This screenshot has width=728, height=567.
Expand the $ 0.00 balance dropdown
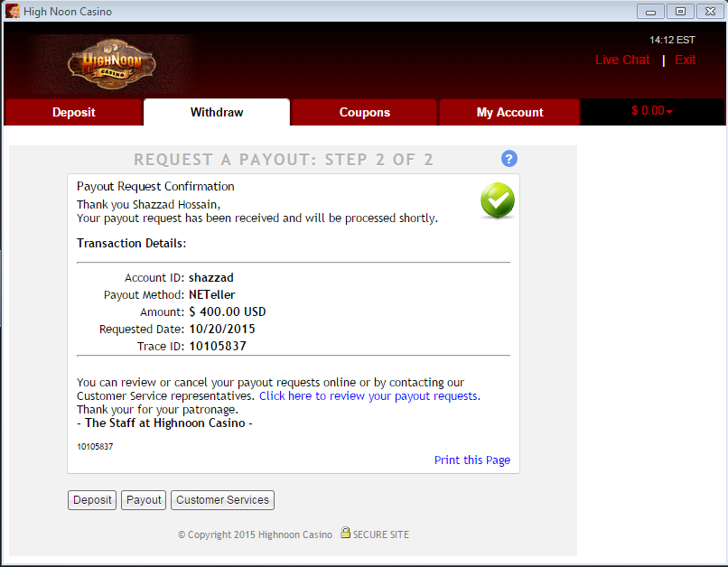[652, 111]
